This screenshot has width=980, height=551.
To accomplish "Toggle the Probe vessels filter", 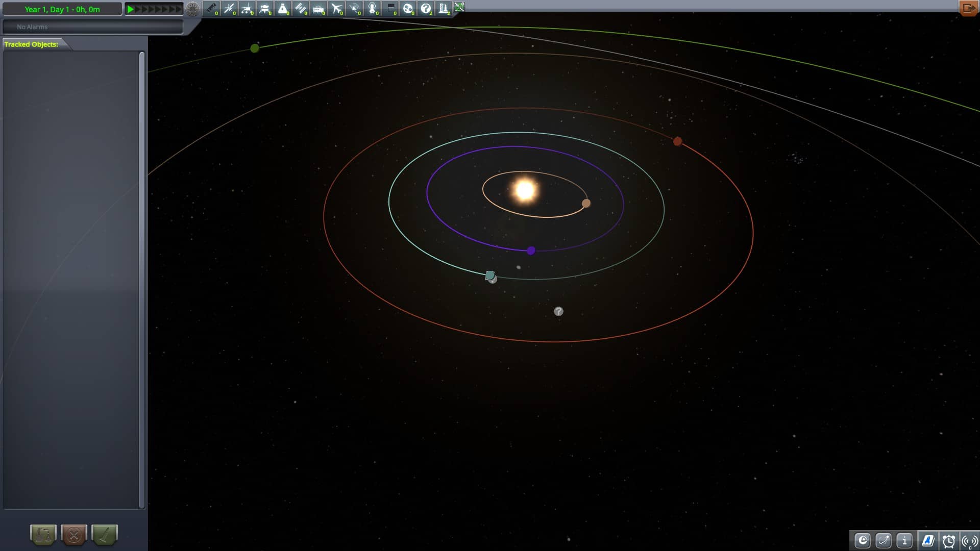I will (229, 9).
